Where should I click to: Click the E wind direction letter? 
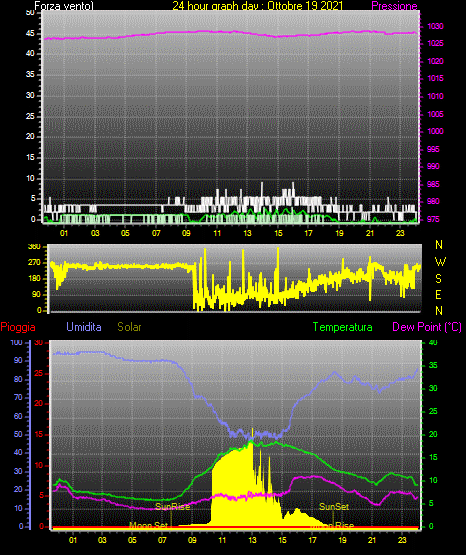pos(438,294)
